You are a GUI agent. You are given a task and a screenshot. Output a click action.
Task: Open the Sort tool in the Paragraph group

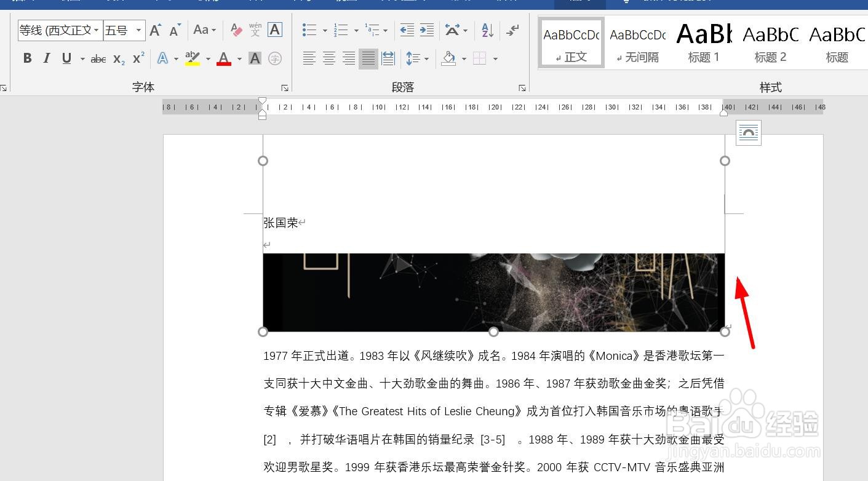pos(487,30)
